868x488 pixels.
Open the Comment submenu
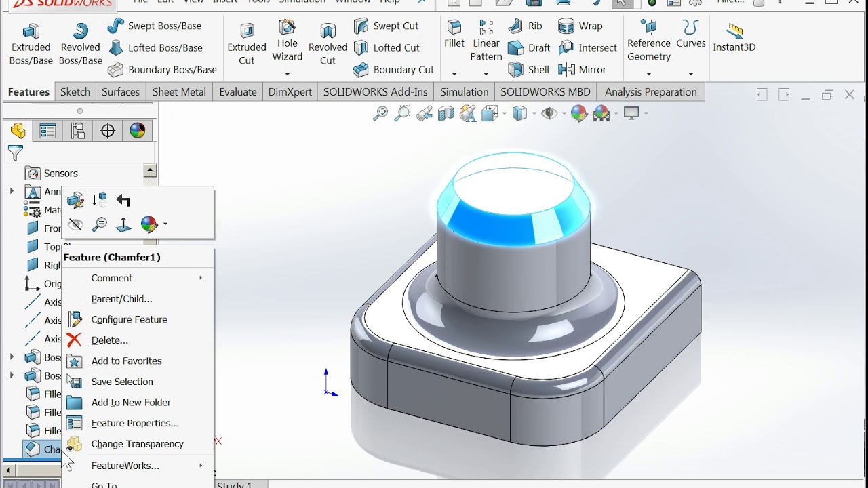point(138,278)
